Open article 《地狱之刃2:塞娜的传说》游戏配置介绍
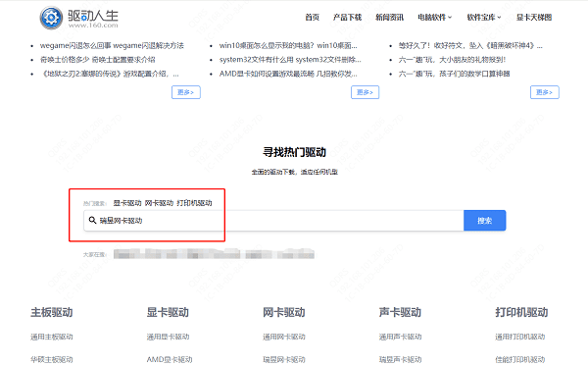Image resolution: width=588 pixels, height=366 pixels. tap(110, 74)
